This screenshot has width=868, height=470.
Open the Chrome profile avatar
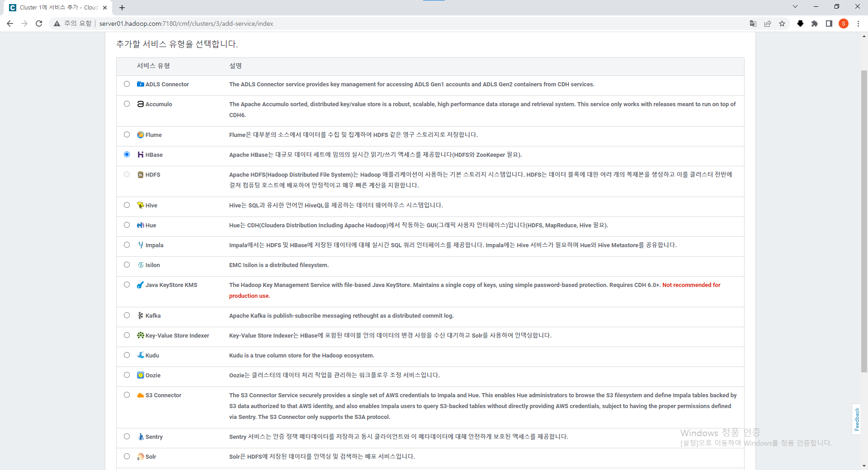click(844, 23)
